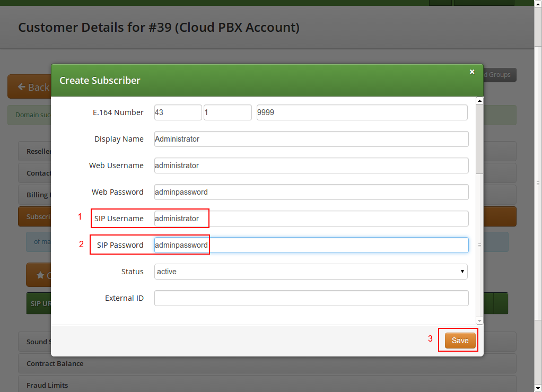
Task: Expand the Fraud Limits section
Action: click(48, 385)
